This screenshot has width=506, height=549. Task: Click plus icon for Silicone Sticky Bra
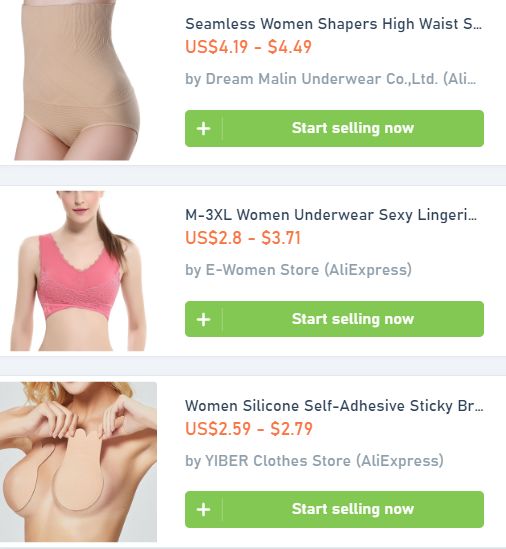click(203, 509)
